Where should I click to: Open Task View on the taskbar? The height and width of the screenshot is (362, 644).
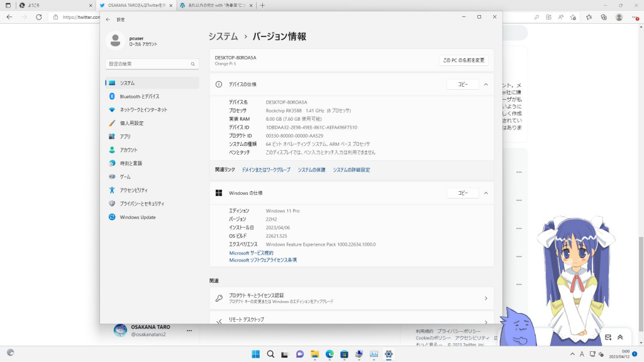pos(285,354)
